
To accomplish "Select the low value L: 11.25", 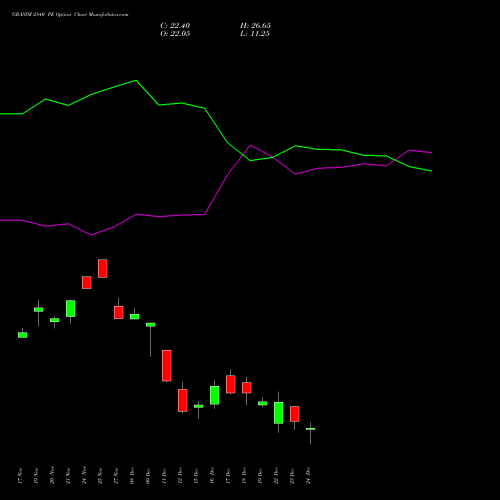I will pyautogui.click(x=255, y=34).
